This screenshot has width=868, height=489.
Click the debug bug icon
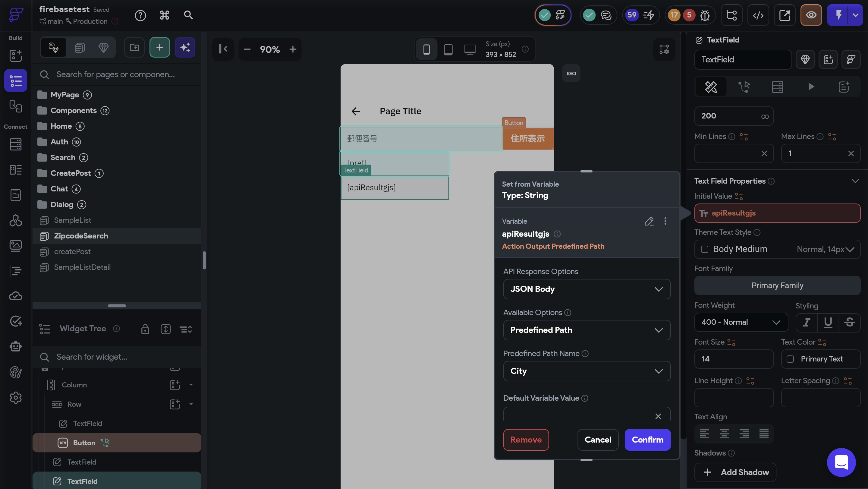click(x=705, y=15)
